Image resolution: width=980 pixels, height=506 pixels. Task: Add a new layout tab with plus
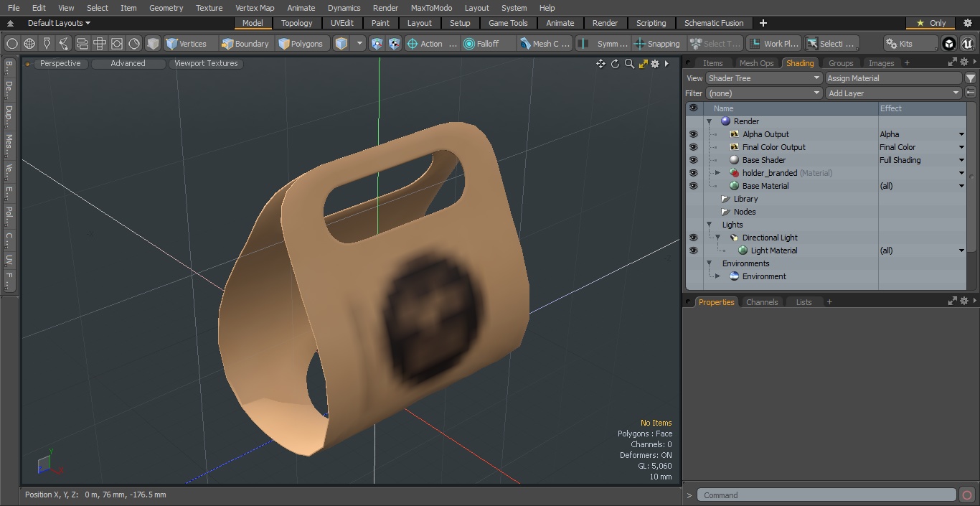[x=763, y=23]
